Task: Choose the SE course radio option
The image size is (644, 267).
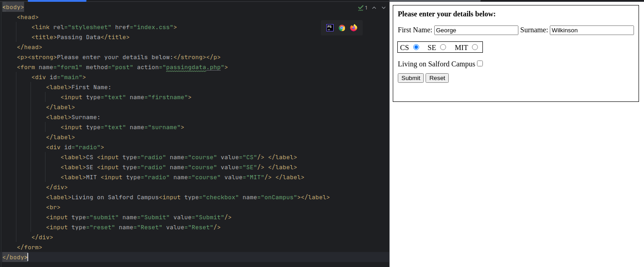Action: click(443, 47)
